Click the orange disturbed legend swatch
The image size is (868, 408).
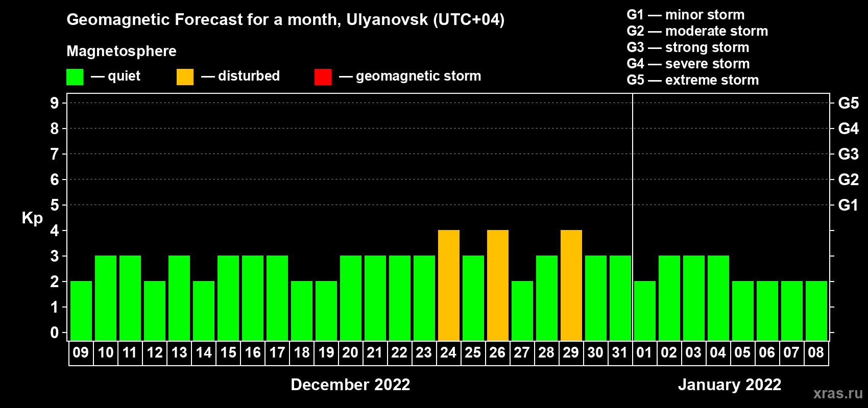pyautogui.click(x=185, y=77)
